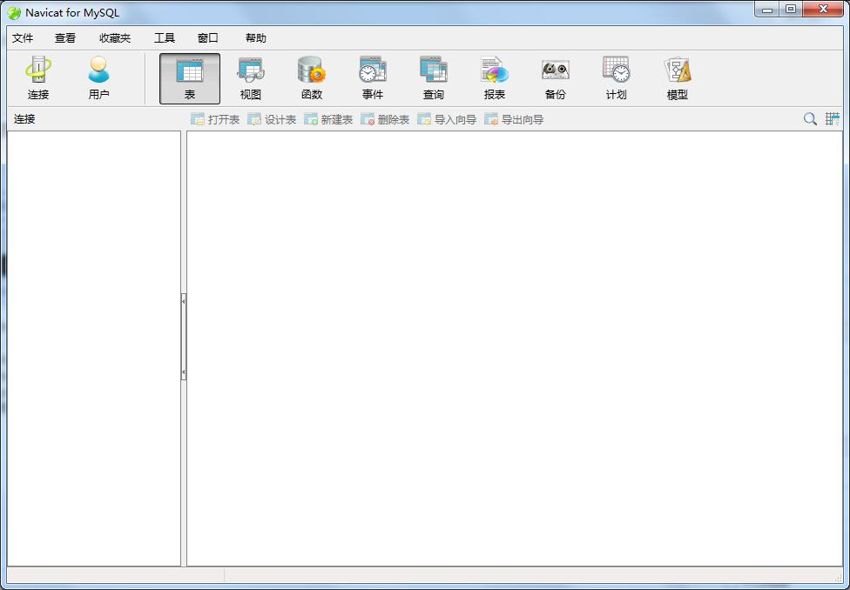
Task: Open the 工具 (Tools) menu
Action: (164, 38)
